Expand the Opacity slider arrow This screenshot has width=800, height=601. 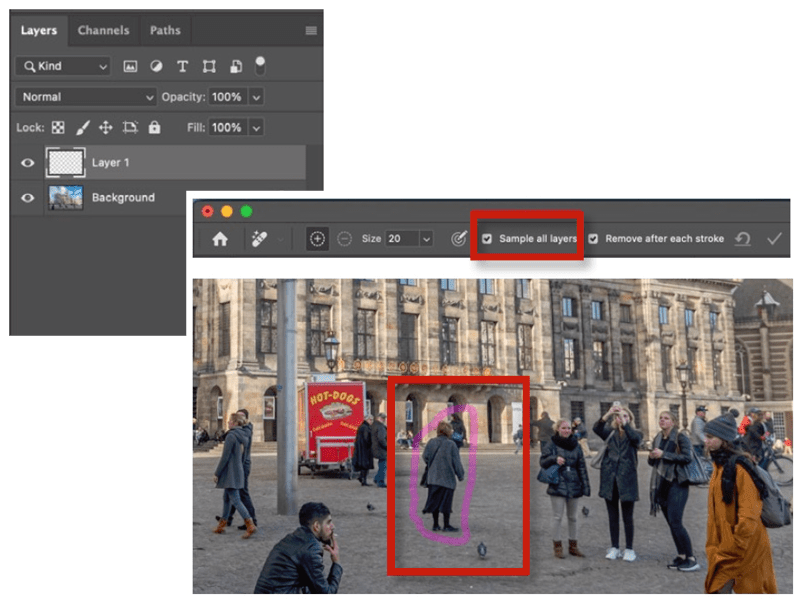point(256,97)
